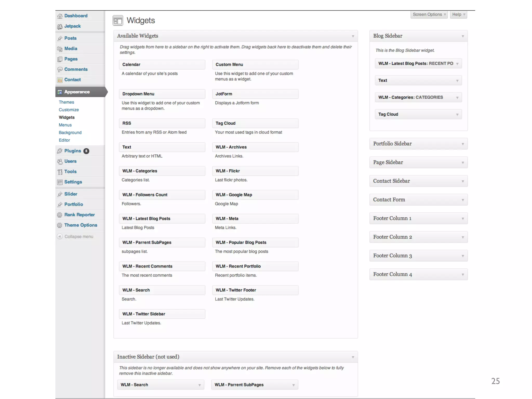The width and height of the screenshot is (532, 399).
Task: Click the Posts pushpin icon
Action: click(x=60, y=38)
